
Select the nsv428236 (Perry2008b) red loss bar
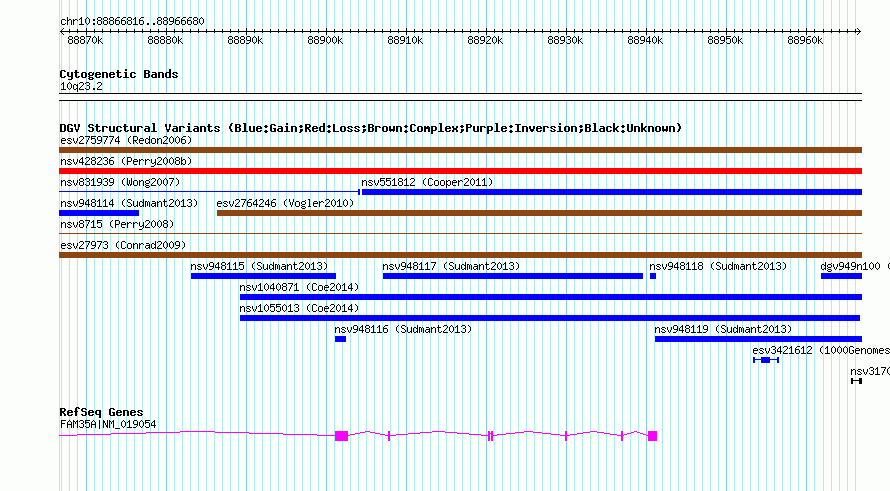point(460,171)
